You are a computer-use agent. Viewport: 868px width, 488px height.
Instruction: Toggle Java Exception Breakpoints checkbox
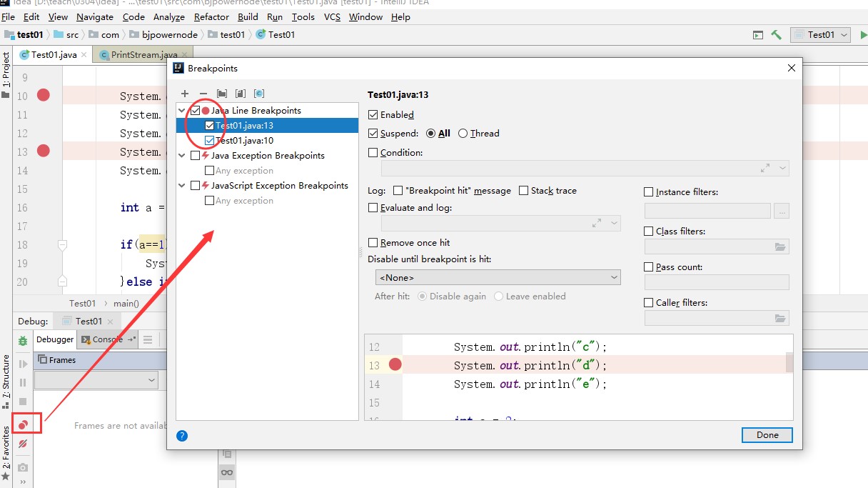point(196,156)
